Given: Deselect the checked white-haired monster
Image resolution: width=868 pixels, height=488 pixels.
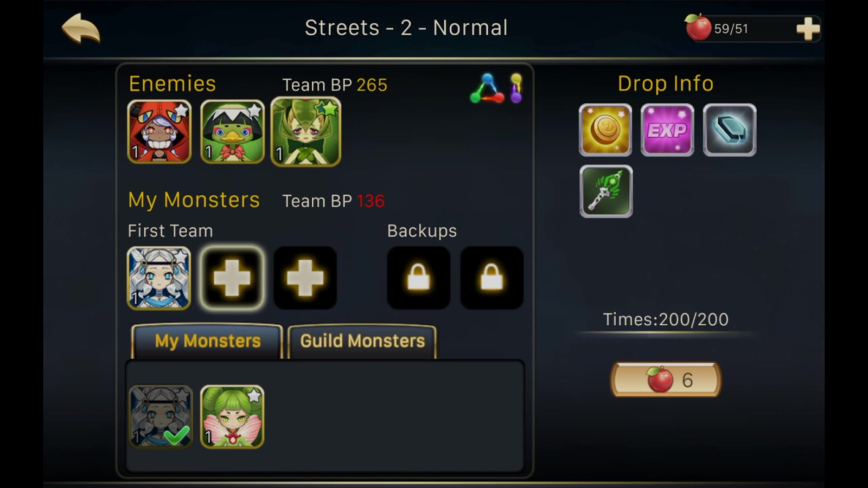Looking at the screenshot, I should click(161, 416).
